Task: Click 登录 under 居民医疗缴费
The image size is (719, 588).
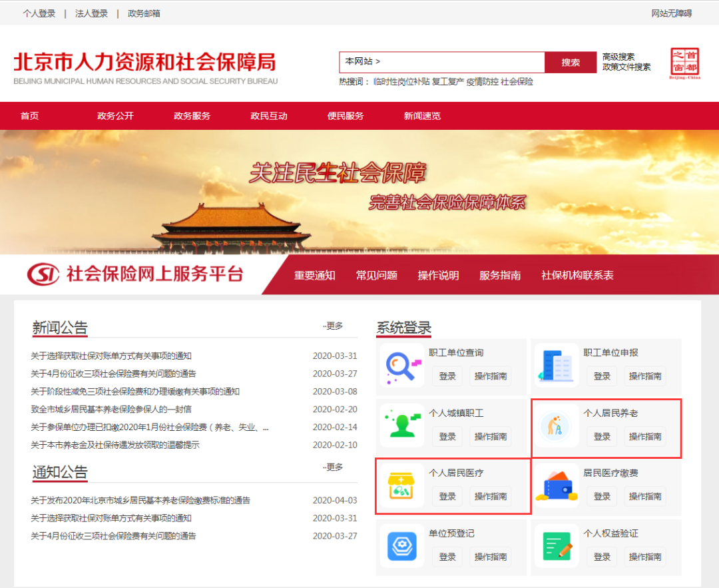Action: (x=602, y=496)
